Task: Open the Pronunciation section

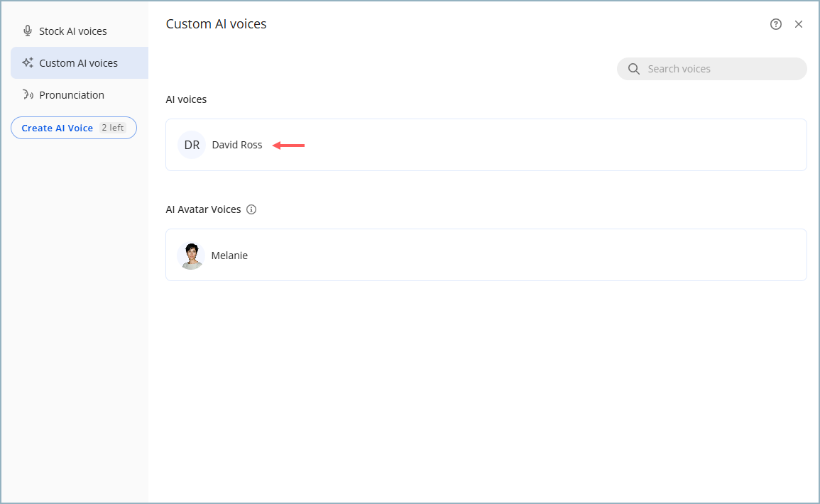Action: point(71,94)
